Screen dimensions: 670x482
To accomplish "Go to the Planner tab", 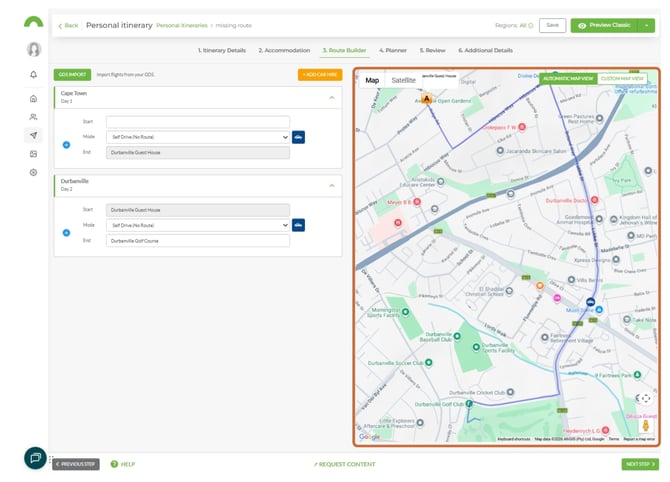I will [393, 50].
